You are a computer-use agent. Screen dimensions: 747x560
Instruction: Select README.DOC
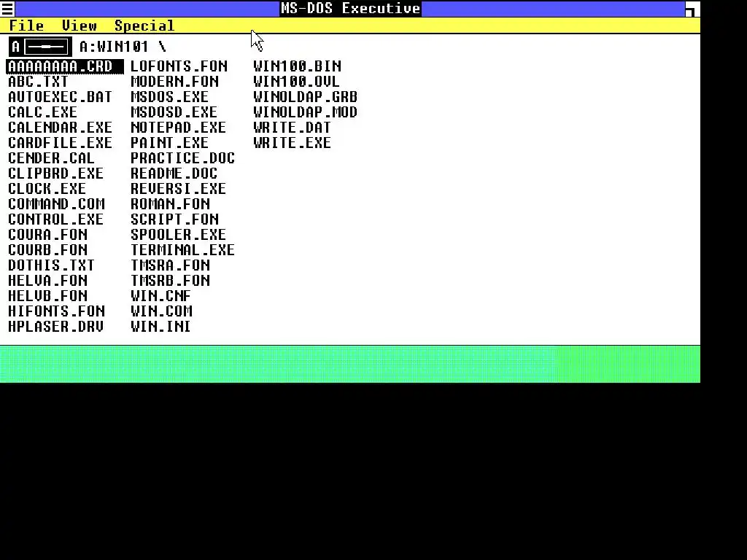pyautogui.click(x=174, y=173)
